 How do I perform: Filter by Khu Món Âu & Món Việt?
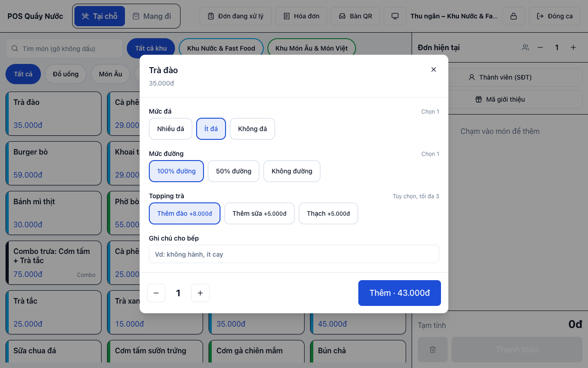(x=311, y=48)
